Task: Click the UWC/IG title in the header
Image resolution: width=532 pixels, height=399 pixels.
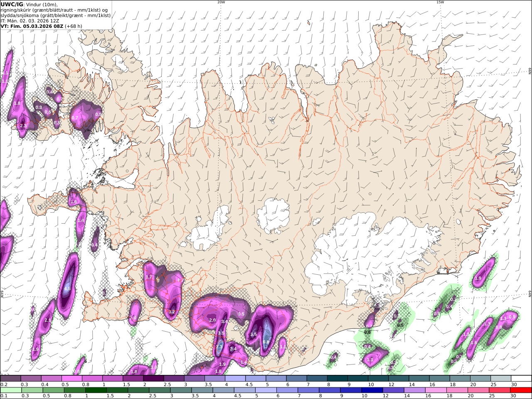Action: coord(12,5)
